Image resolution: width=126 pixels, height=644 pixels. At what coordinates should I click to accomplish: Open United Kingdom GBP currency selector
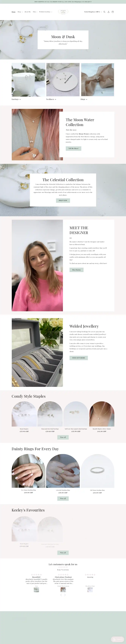tap(93, 12)
